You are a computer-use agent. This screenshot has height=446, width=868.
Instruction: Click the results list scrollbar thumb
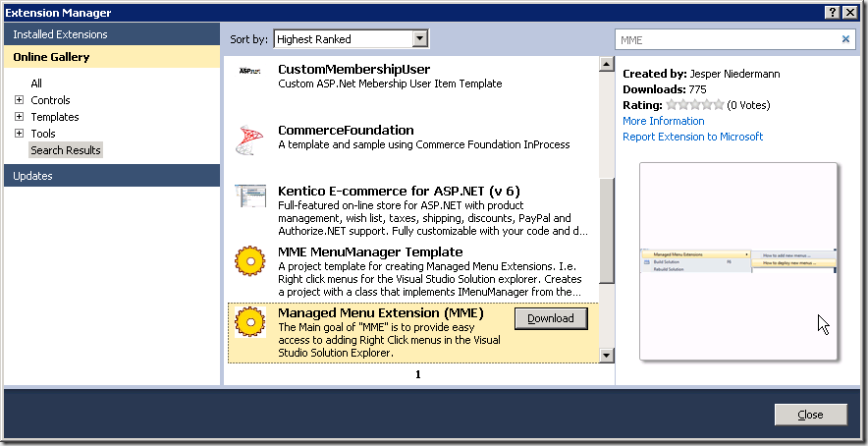tap(607, 231)
